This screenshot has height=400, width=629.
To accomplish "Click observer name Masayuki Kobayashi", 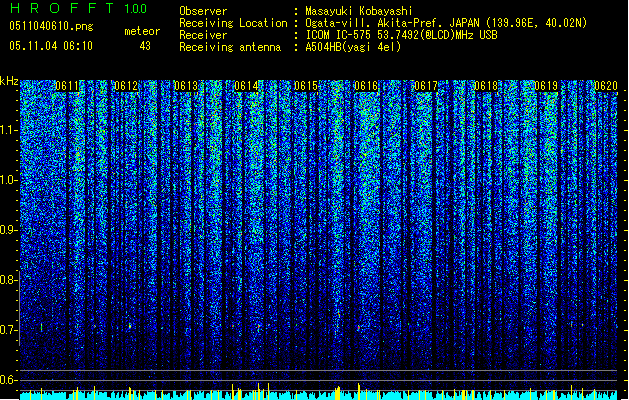I will 359,11.
